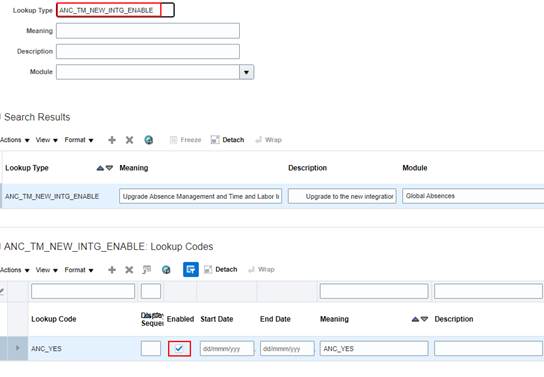Click Module field showing Global Absences
Screen dimensions: 544x377
[473, 196]
